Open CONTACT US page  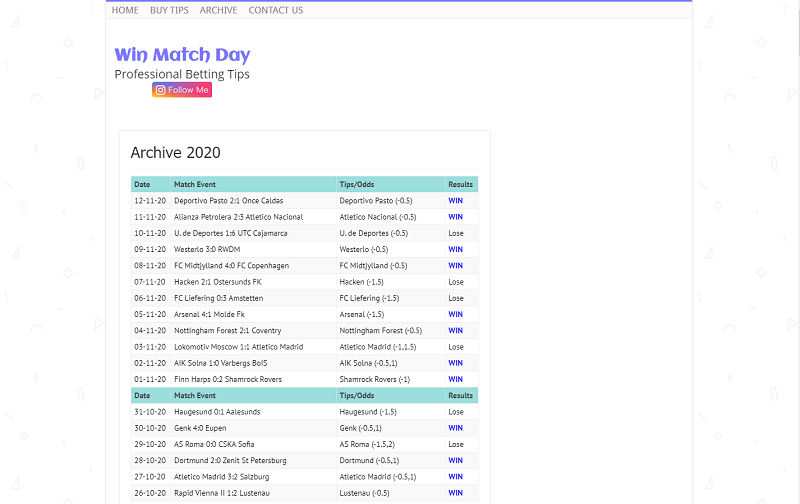coord(276,10)
